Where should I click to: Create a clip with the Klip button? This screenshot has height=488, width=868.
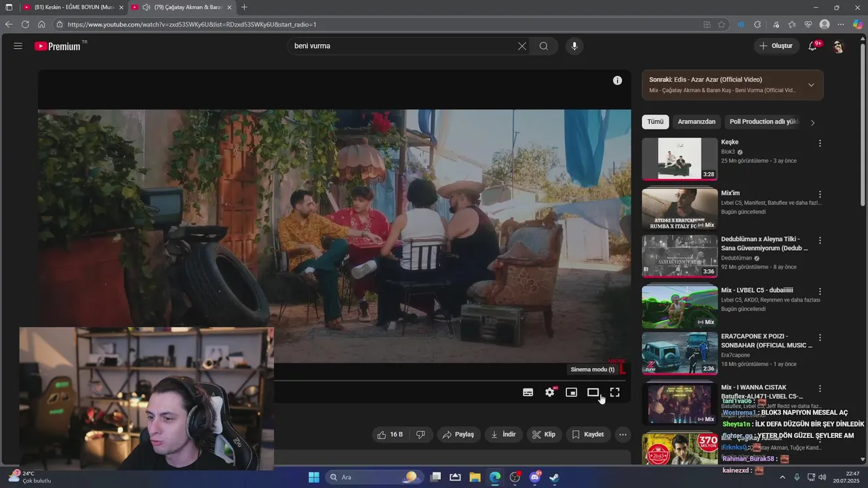point(544,434)
